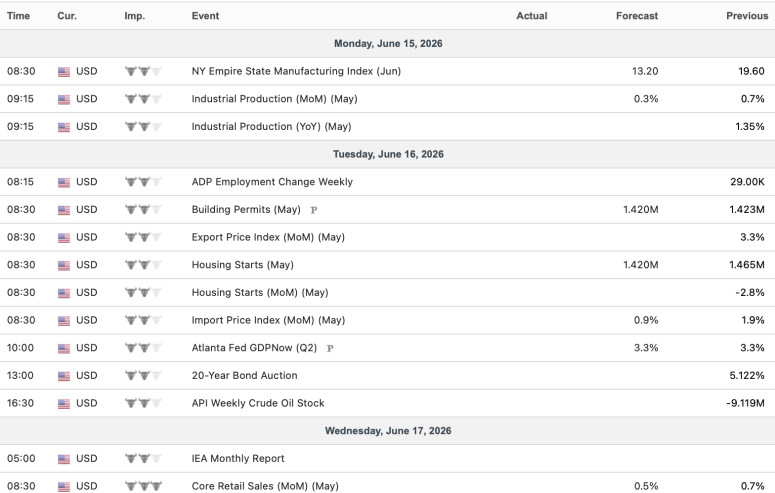775x493 pixels.
Task: Click the Forecast column header
Action: [x=637, y=16]
